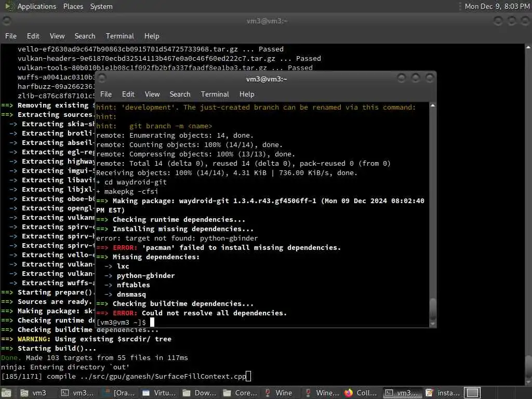Click the '+ cd waydroid-git' line

[x=131, y=182]
